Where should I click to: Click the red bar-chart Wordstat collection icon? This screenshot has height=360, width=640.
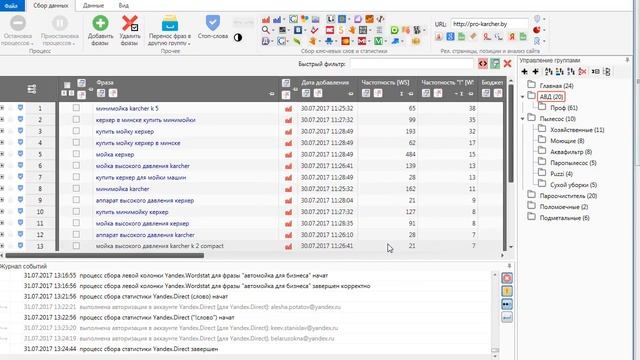point(266,19)
